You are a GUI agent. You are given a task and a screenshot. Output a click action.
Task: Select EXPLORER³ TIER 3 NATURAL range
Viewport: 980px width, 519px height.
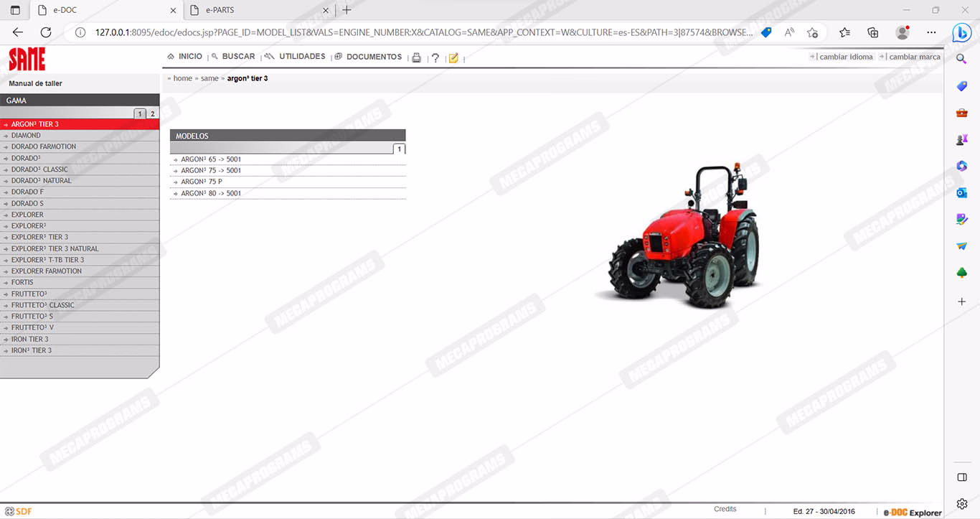click(80, 248)
